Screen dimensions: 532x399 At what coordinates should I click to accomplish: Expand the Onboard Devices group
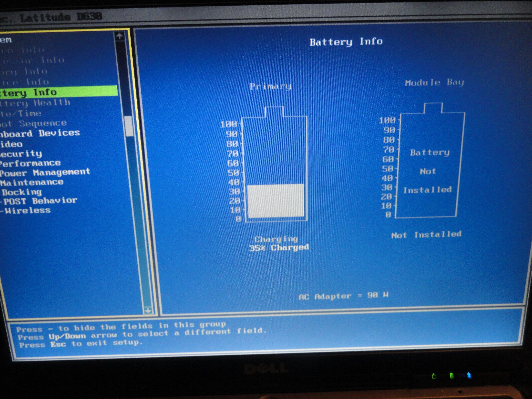[40, 133]
